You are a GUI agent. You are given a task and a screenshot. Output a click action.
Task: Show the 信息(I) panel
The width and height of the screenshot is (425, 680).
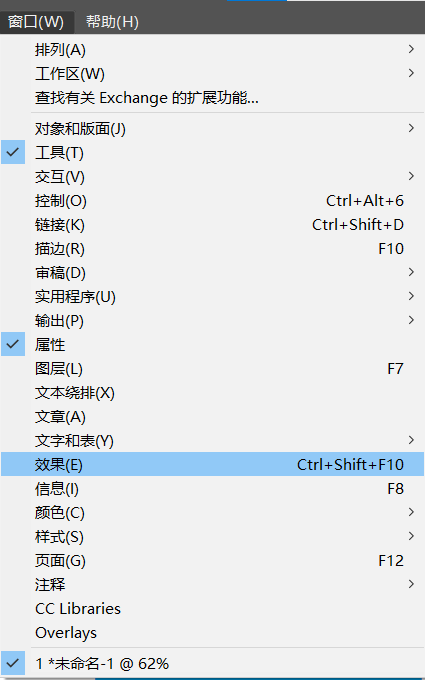[x=212, y=489]
